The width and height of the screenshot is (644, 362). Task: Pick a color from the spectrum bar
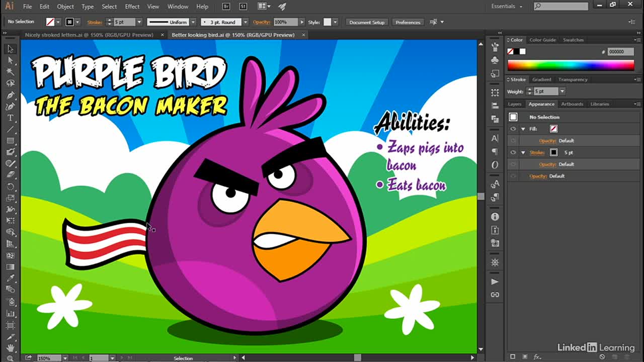click(571, 65)
